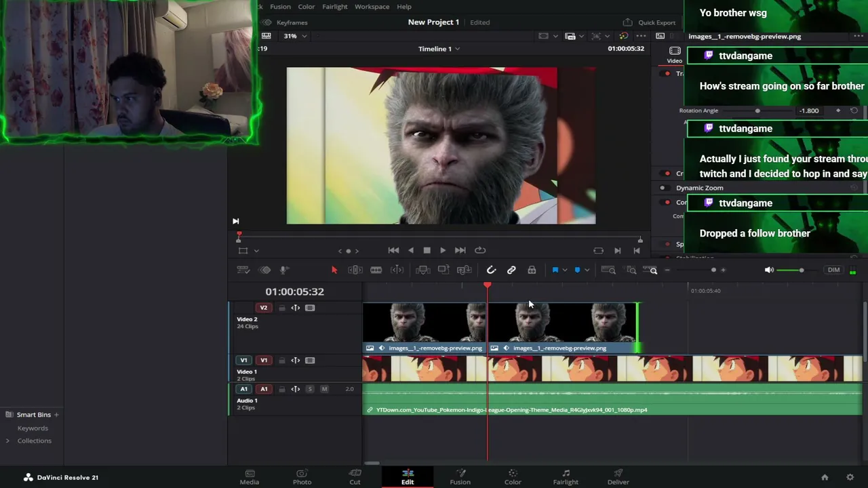Mute the Audio 1 track
The width and height of the screenshot is (868, 488).
point(324,389)
